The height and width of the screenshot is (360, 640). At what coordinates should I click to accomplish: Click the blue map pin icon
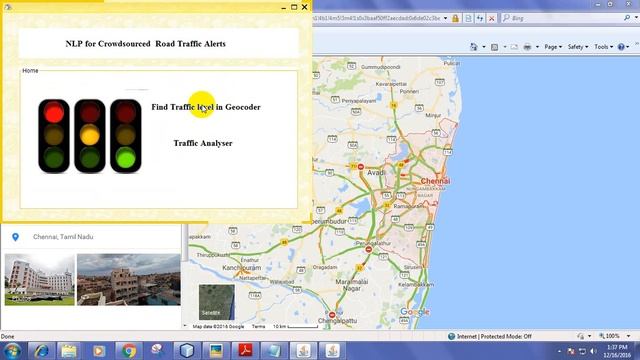[16, 237]
